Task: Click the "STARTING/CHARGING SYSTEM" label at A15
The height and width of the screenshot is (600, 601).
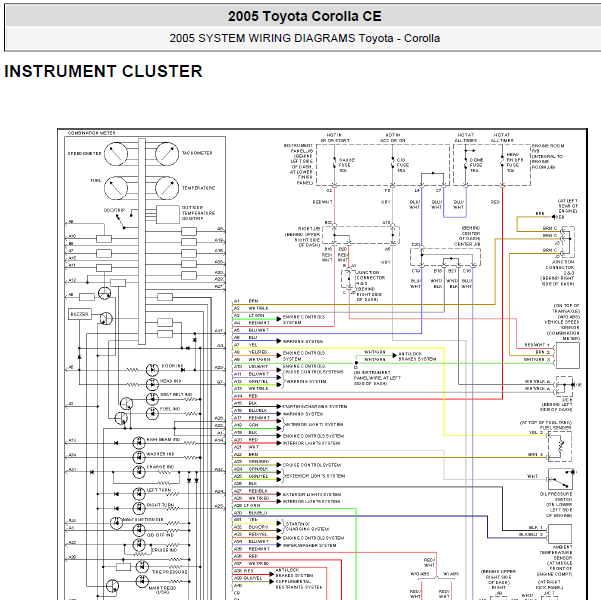Action: [x=314, y=406]
